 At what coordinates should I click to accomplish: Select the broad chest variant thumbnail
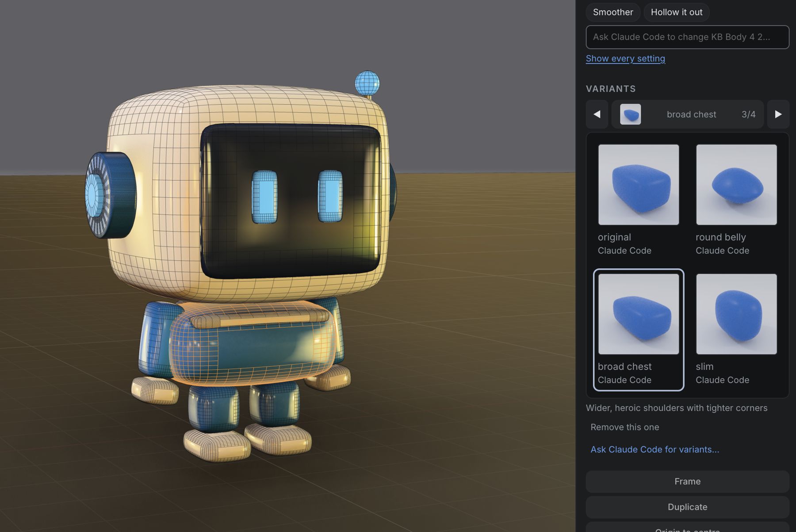pyautogui.click(x=639, y=314)
